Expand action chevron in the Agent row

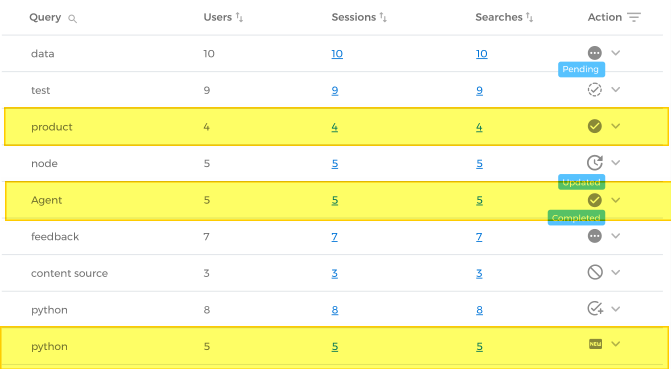coord(615,200)
